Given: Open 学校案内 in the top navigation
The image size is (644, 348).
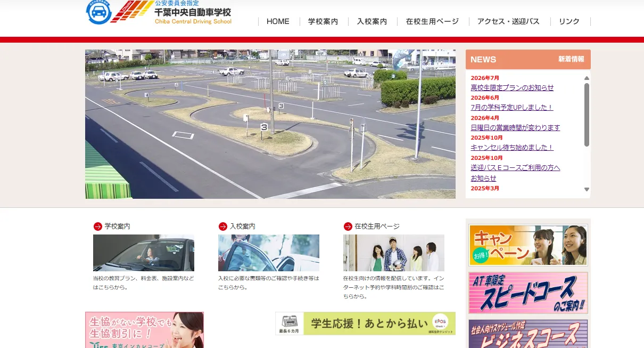Looking at the screenshot, I should click(323, 21).
